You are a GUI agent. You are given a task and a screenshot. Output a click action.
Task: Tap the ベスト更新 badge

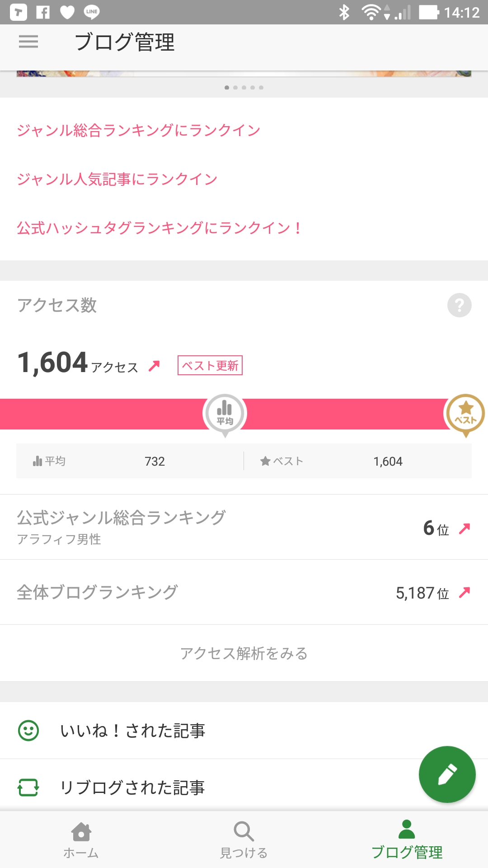pos(210,365)
